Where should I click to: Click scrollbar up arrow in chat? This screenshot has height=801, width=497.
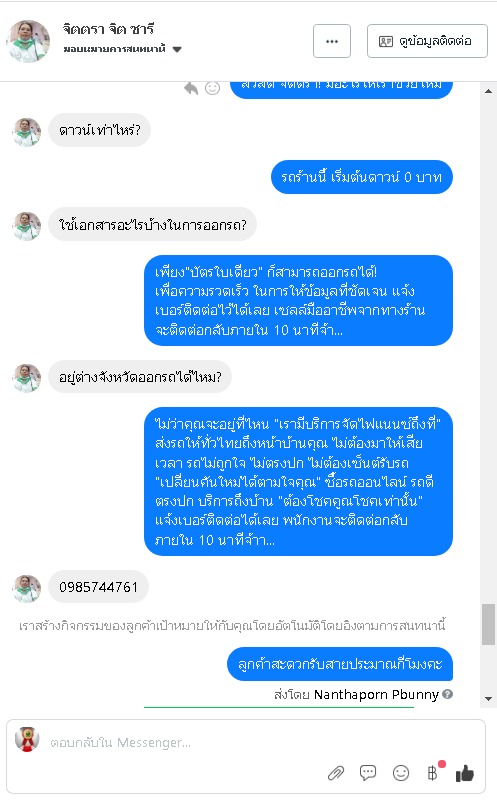488,91
